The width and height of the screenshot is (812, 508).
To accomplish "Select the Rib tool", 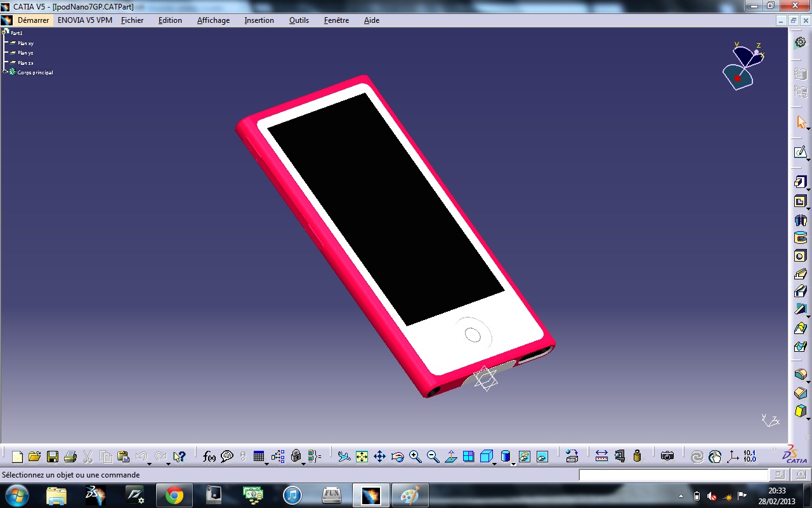I will coord(800,274).
